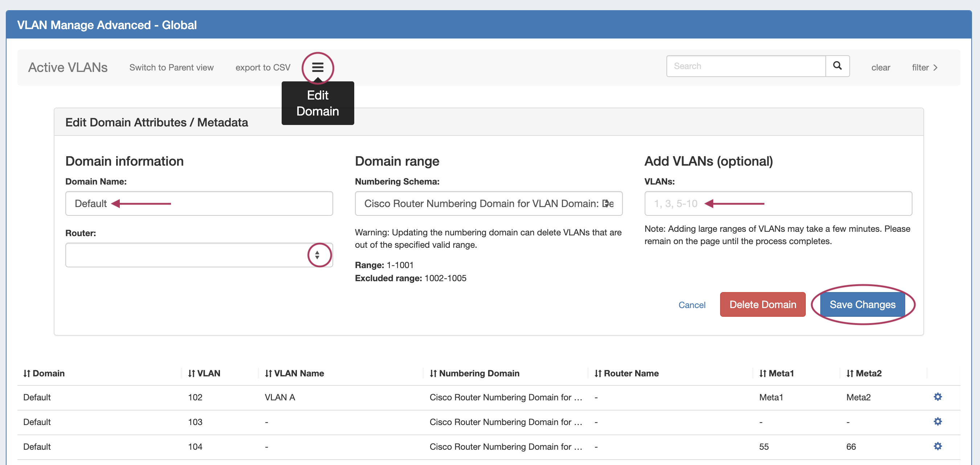This screenshot has width=980, height=465.
Task: Open gear settings for VLAN 104 row
Action: [938, 446]
